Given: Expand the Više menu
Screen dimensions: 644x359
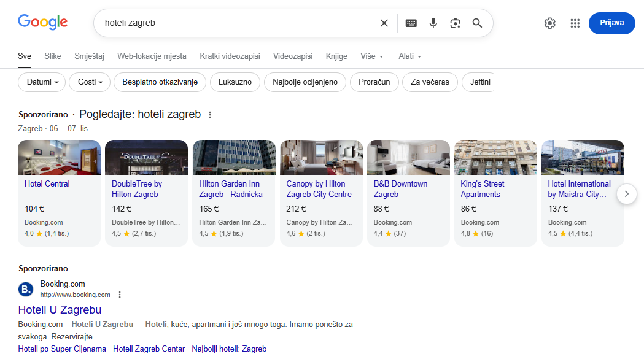Looking at the screenshot, I should click(371, 56).
